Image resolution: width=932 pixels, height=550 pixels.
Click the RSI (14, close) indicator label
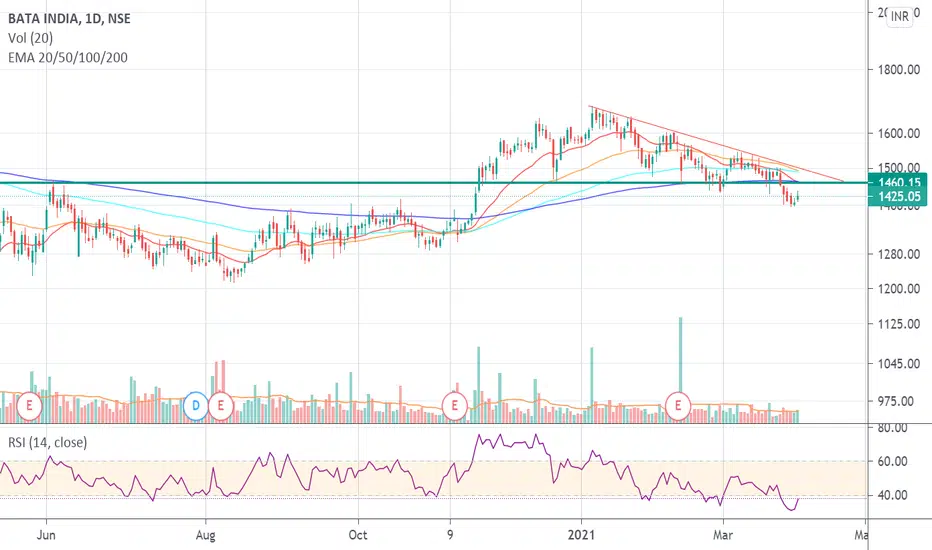(x=48, y=442)
